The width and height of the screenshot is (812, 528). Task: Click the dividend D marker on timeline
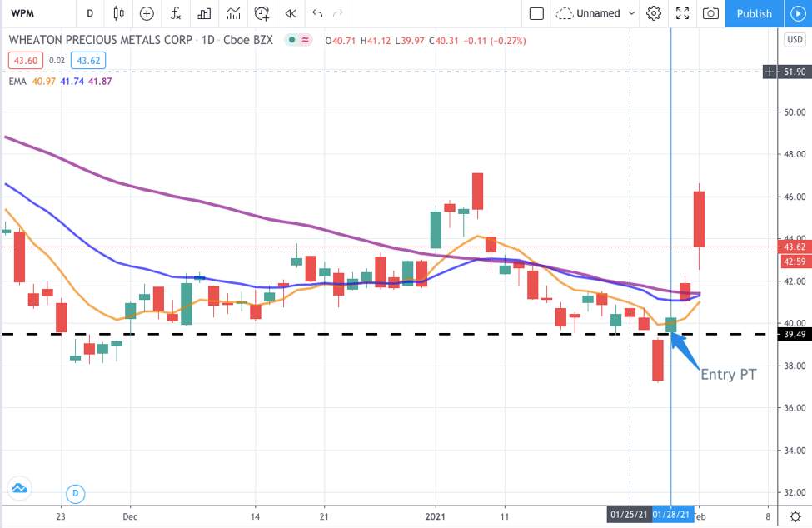click(x=76, y=493)
